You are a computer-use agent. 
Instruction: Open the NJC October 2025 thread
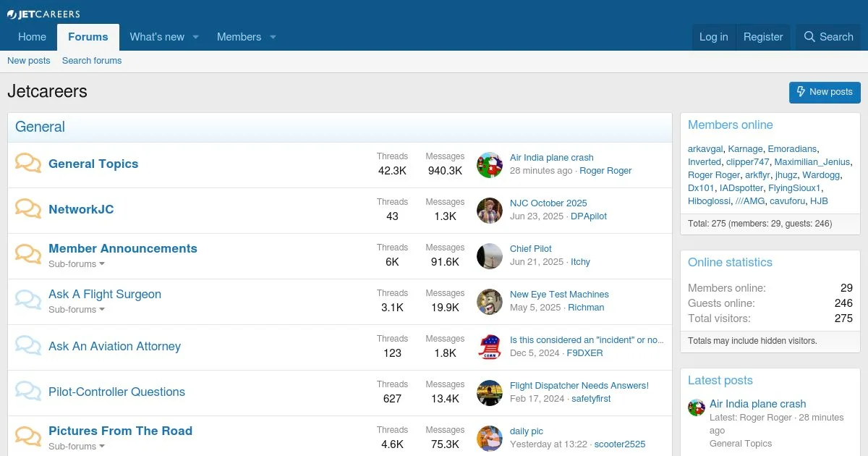548,203
